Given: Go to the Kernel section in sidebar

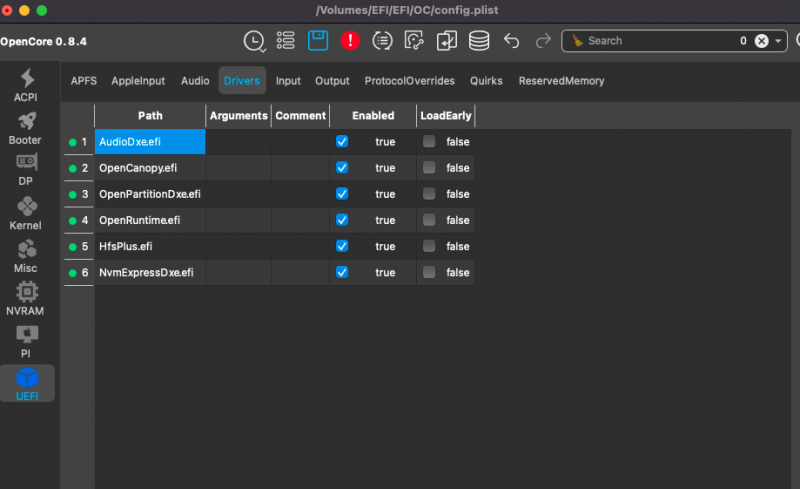Looking at the screenshot, I should [x=27, y=214].
